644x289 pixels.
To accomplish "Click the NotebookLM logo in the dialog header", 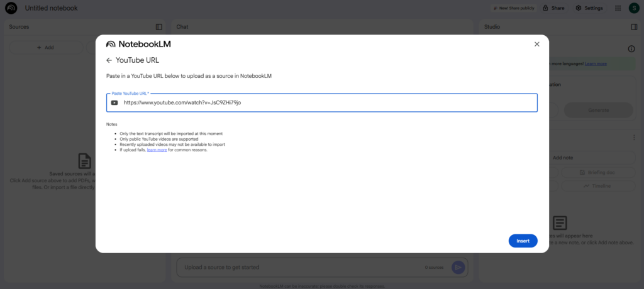I will point(138,45).
